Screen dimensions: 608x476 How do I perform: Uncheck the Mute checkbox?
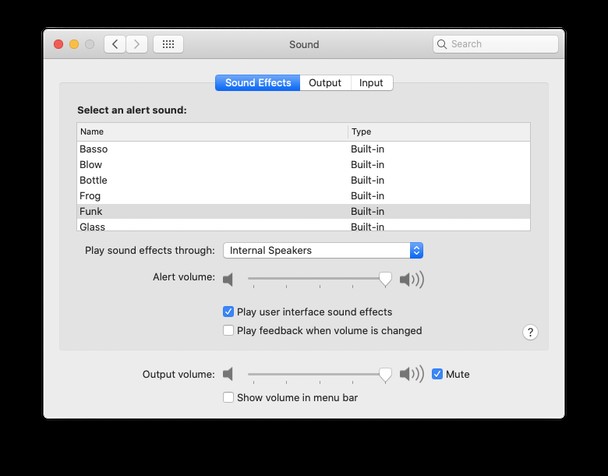(x=437, y=374)
